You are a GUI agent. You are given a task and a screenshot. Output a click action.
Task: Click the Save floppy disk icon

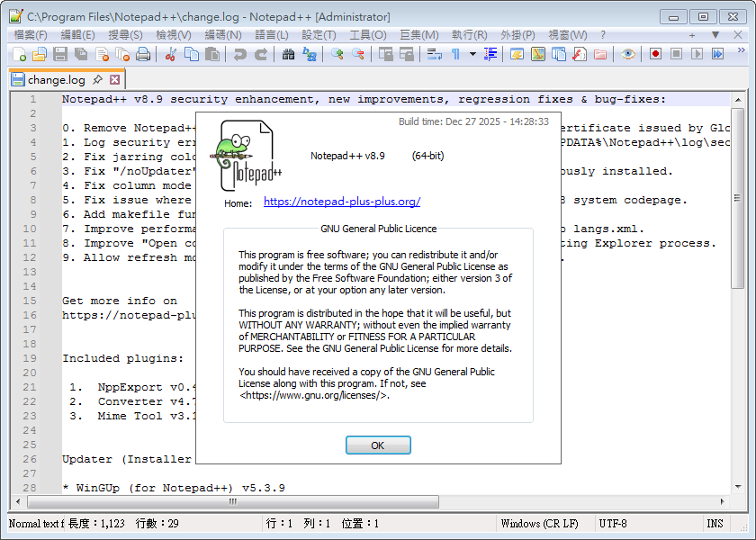tap(60, 54)
